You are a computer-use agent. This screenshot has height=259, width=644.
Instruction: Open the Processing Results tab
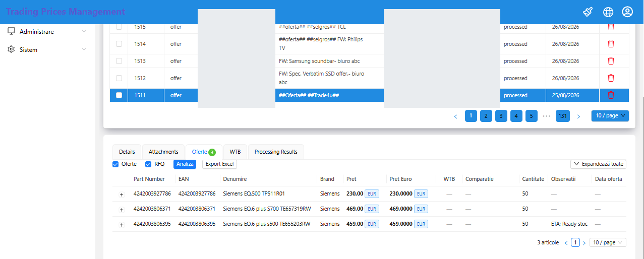coord(276,152)
